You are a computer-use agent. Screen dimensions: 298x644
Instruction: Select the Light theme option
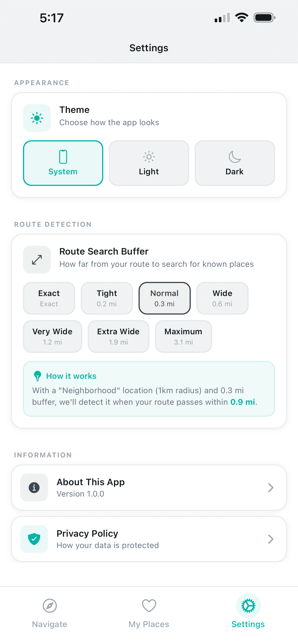coord(149,163)
